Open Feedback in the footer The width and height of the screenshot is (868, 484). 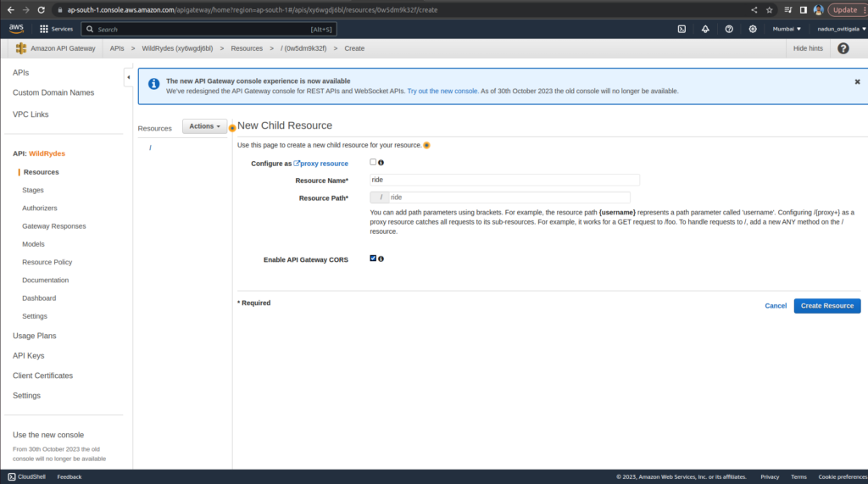(70, 477)
